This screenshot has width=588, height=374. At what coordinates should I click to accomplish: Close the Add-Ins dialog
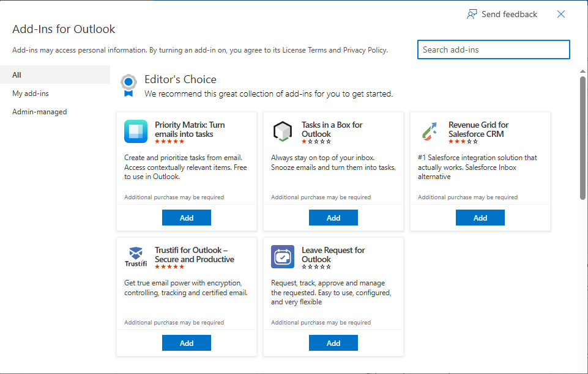[x=561, y=14]
